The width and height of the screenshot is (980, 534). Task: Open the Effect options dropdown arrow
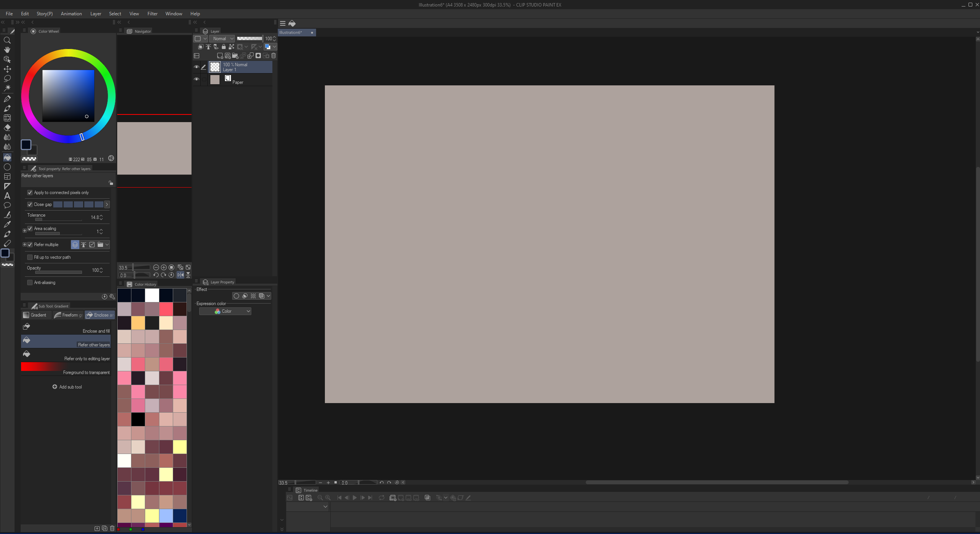269,296
